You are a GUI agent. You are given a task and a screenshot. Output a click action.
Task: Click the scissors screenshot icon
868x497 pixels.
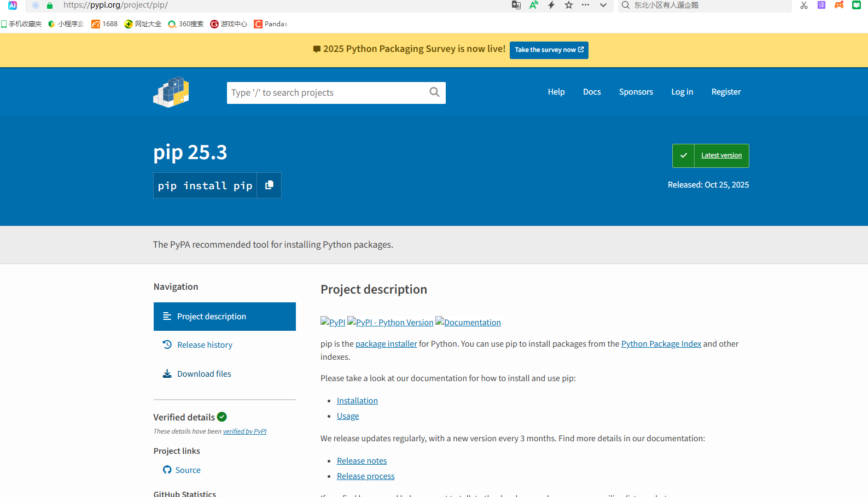[x=804, y=5]
